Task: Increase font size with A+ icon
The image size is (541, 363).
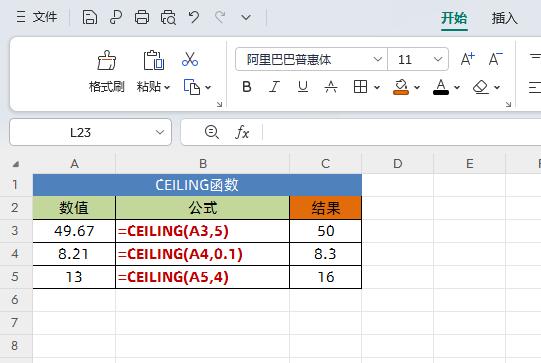Action: click(x=468, y=59)
